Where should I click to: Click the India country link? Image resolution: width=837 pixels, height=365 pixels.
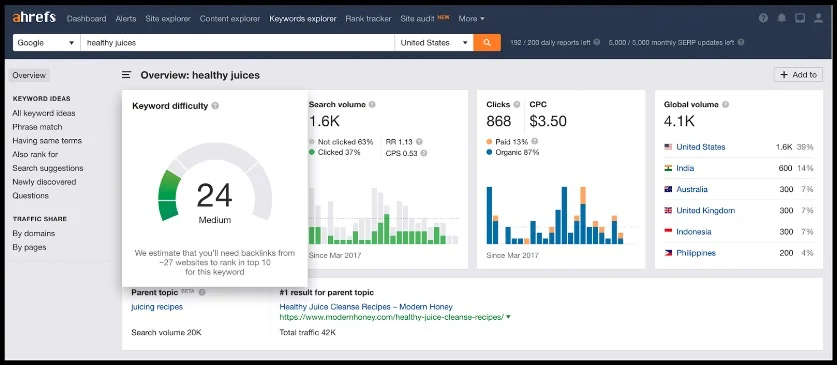[x=685, y=168]
